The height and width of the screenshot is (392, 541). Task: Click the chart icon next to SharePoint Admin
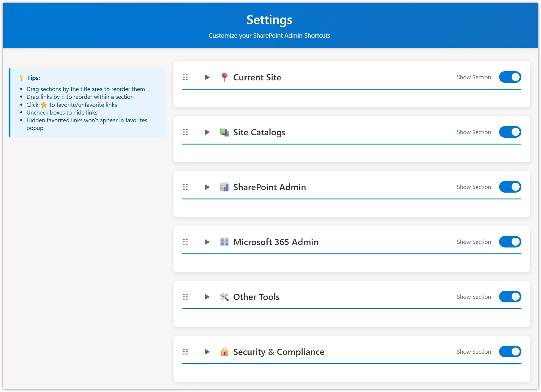click(225, 187)
